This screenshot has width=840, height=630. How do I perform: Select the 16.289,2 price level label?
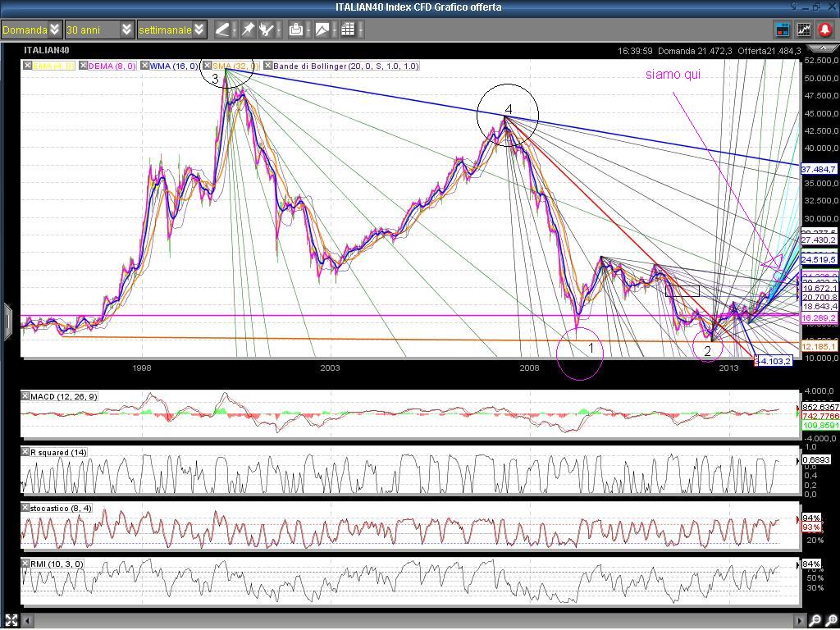(818, 318)
